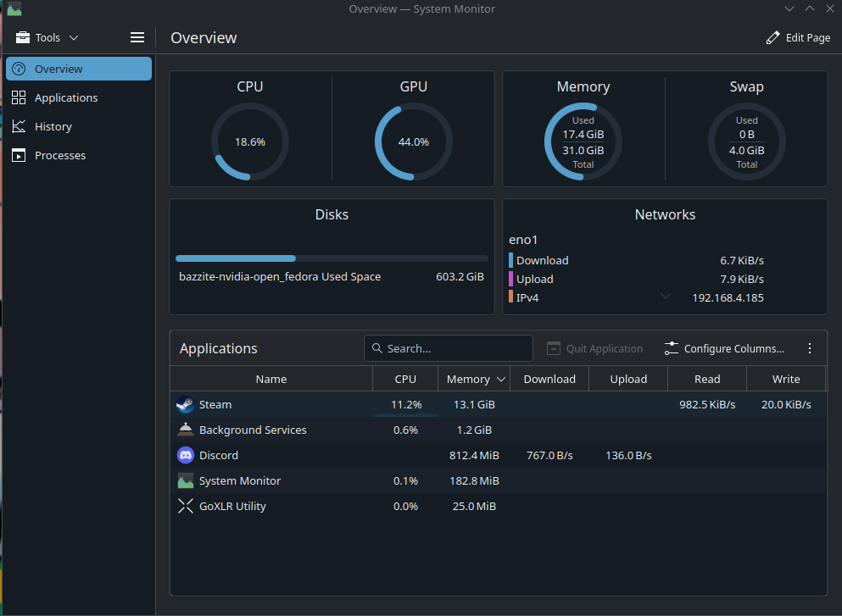The height and width of the screenshot is (616, 842).
Task: Open the Tools dropdown menu
Action: point(47,37)
